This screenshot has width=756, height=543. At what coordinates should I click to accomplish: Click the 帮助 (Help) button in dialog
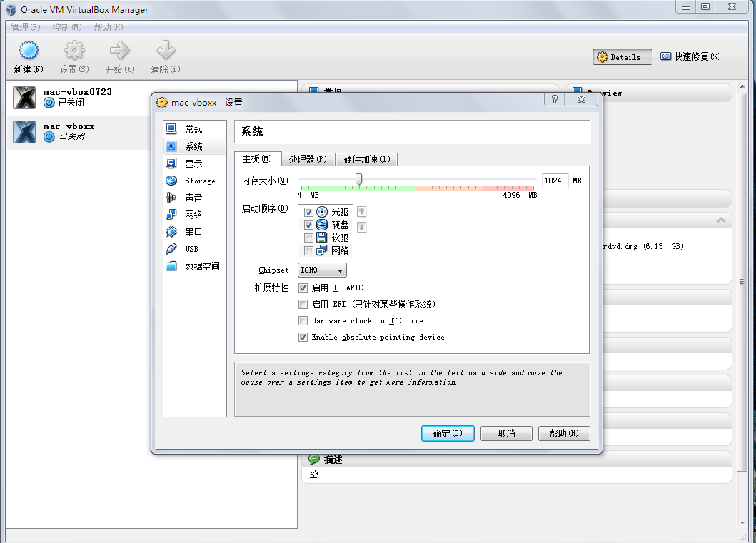[x=564, y=433]
